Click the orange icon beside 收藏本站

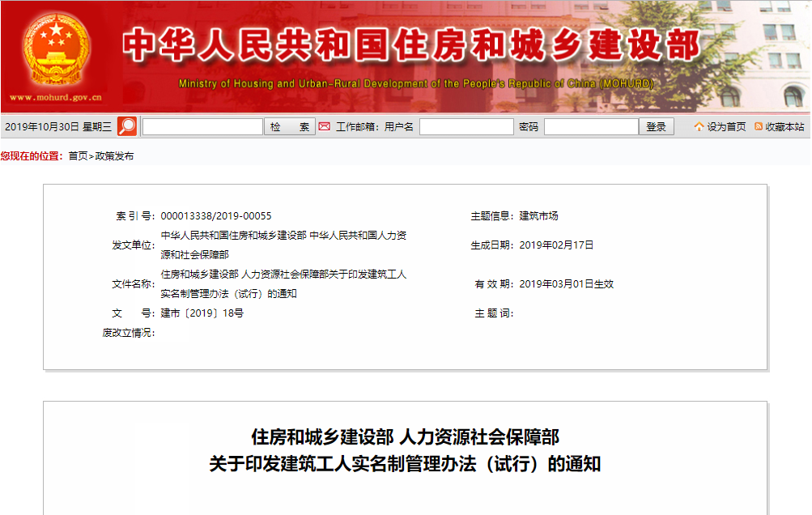pos(759,127)
